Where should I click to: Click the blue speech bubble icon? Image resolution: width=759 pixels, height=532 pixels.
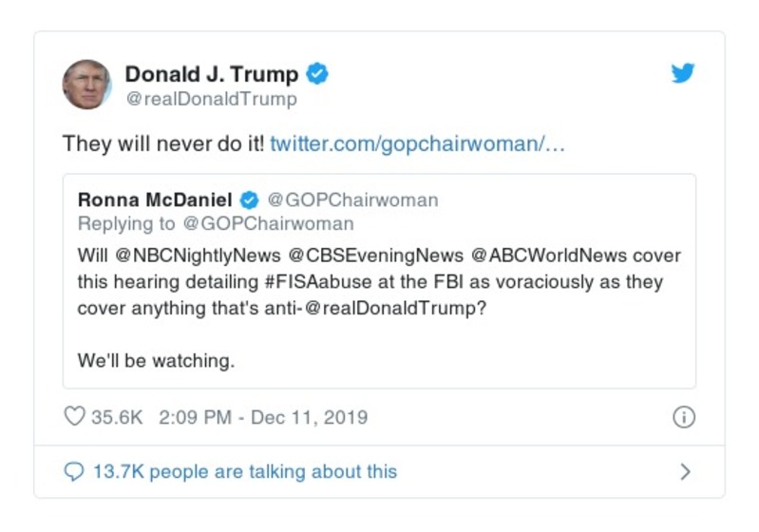pyautogui.click(x=74, y=471)
